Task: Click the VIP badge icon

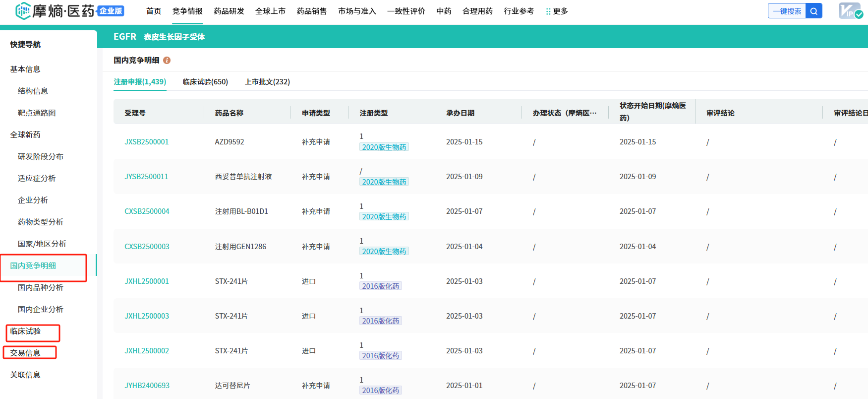Action: click(x=850, y=11)
